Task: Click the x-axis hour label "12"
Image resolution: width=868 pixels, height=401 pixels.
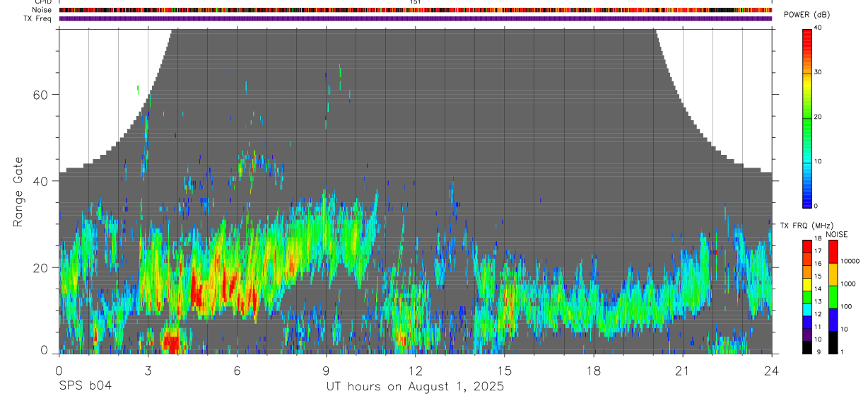Action: click(416, 370)
